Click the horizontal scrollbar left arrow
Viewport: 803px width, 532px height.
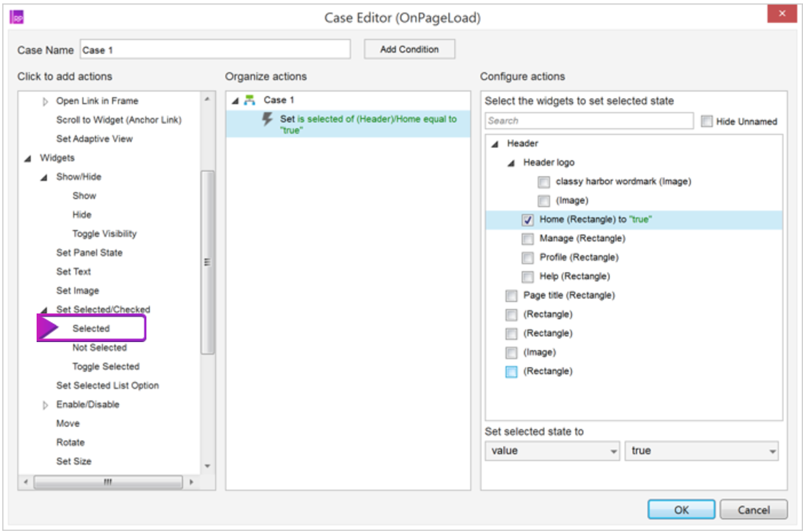point(25,482)
